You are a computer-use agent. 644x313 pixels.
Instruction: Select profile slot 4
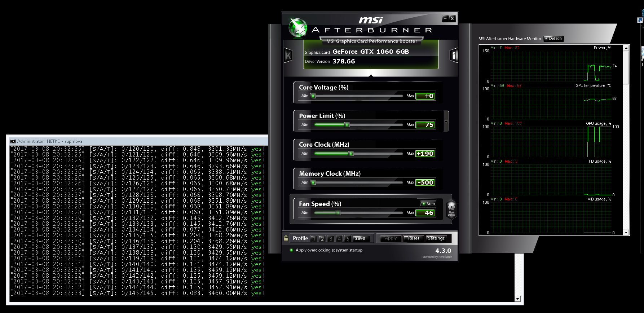(x=339, y=239)
